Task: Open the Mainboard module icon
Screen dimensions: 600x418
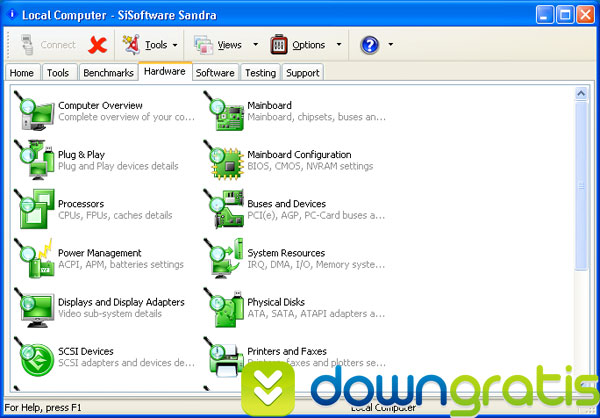Action: tap(224, 112)
